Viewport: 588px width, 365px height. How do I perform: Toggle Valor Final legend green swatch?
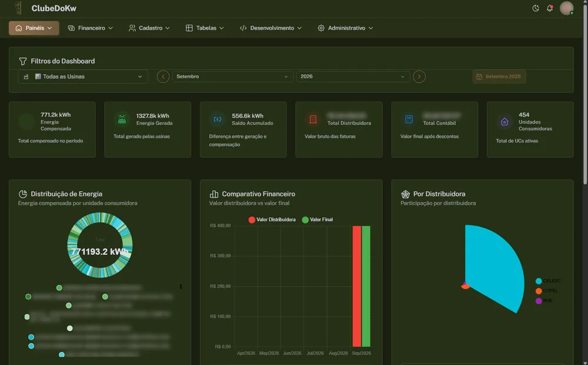[305, 220]
